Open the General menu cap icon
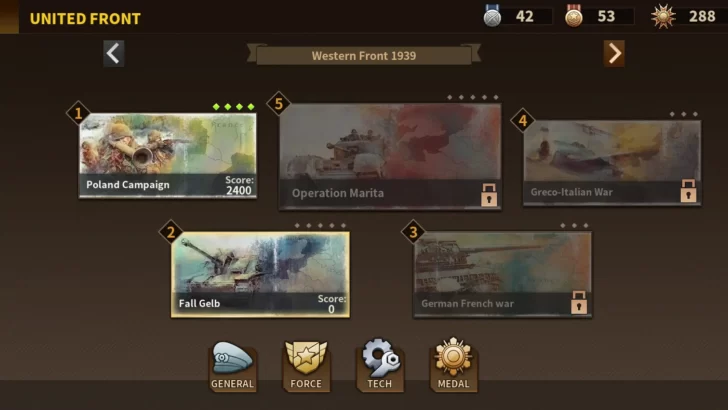728x410 pixels. click(232, 365)
